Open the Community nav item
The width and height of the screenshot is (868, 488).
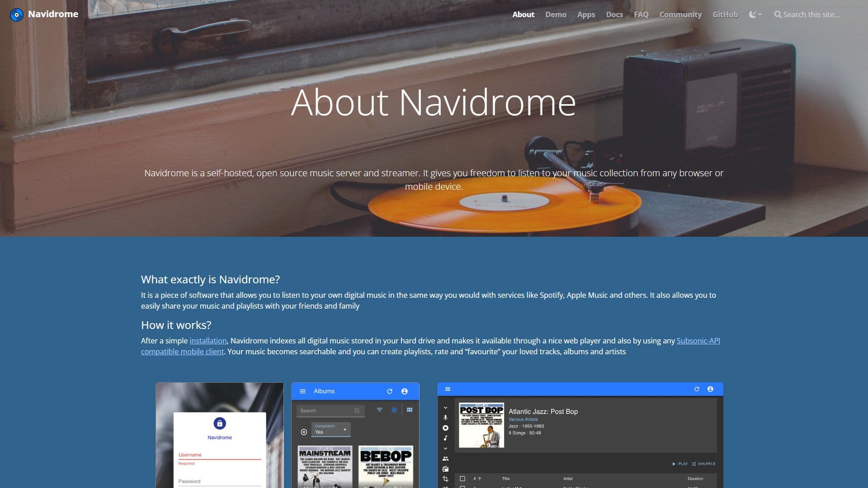(680, 14)
